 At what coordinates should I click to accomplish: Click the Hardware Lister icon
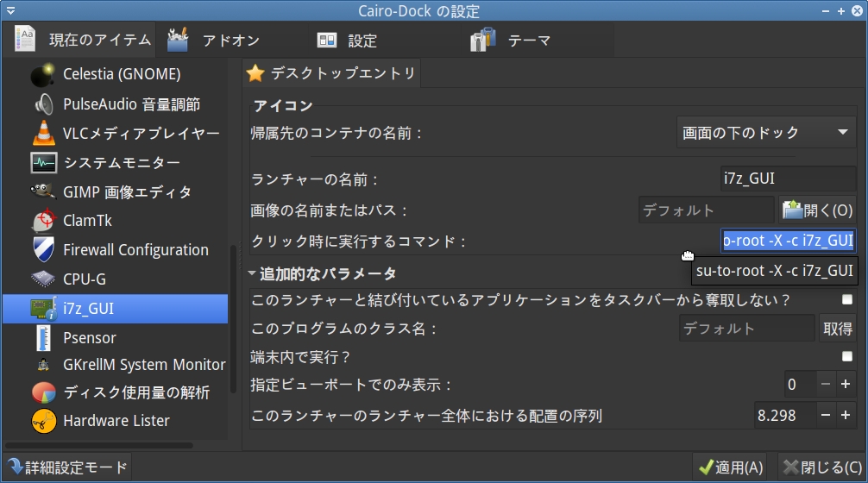tap(43, 421)
